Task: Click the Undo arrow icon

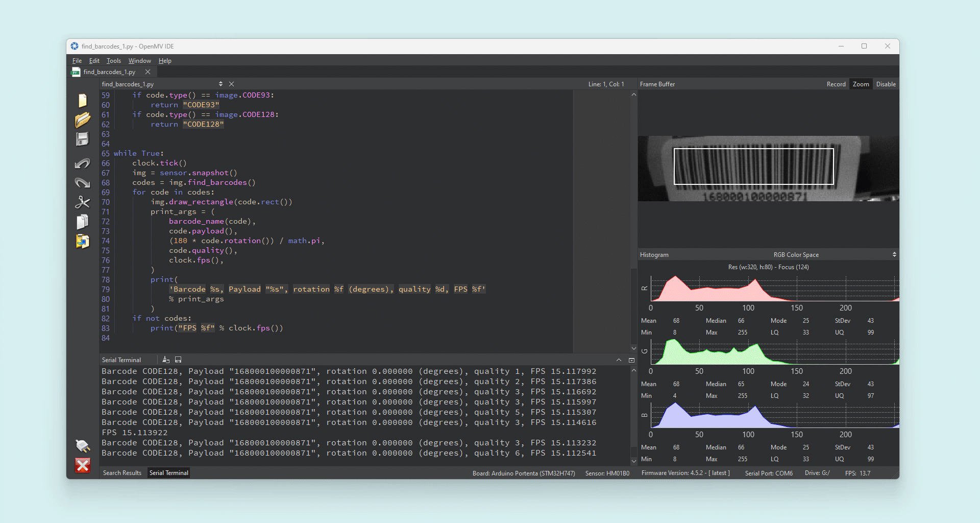Action: tap(82, 163)
